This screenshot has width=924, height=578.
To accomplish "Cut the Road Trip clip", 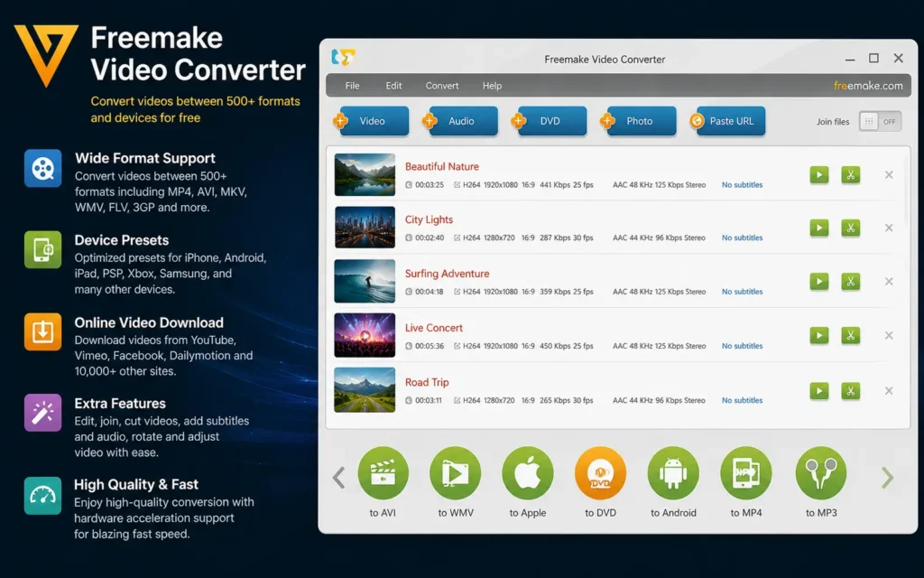I will coord(850,390).
